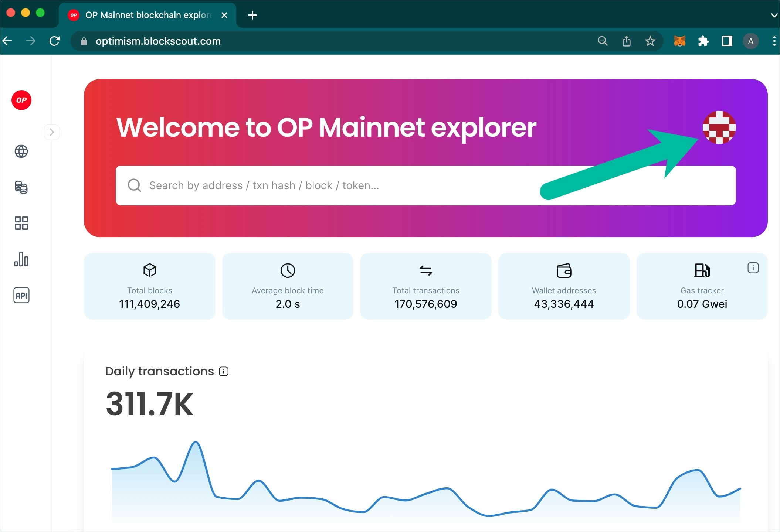Viewport: 780px width, 532px height.
Task: Click the OP logo in the sidebar
Action: (x=21, y=100)
